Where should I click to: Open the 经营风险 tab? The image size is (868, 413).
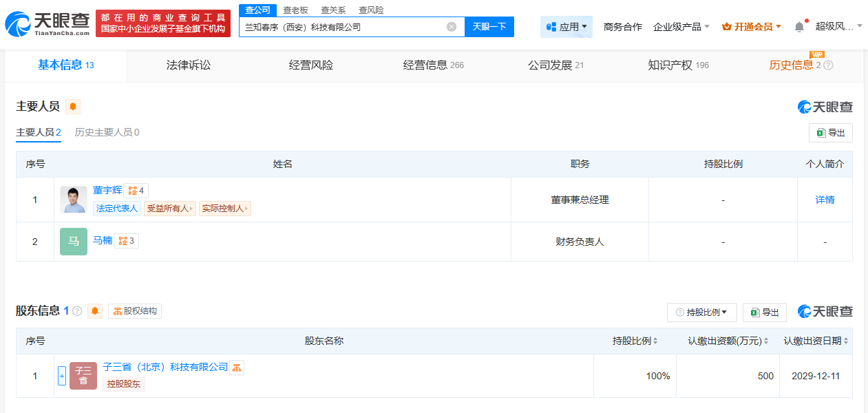coord(311,65)
